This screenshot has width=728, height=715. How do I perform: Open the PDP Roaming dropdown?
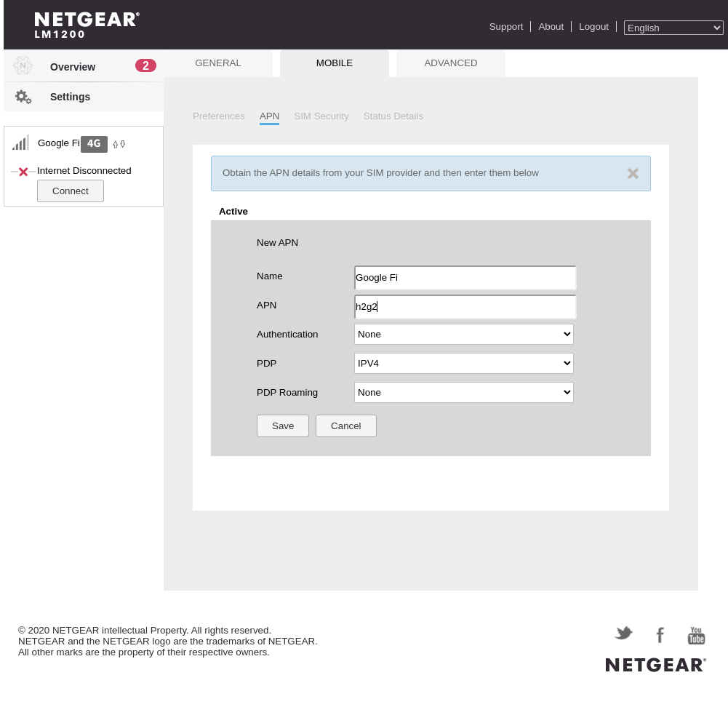(x=463, y=393)
